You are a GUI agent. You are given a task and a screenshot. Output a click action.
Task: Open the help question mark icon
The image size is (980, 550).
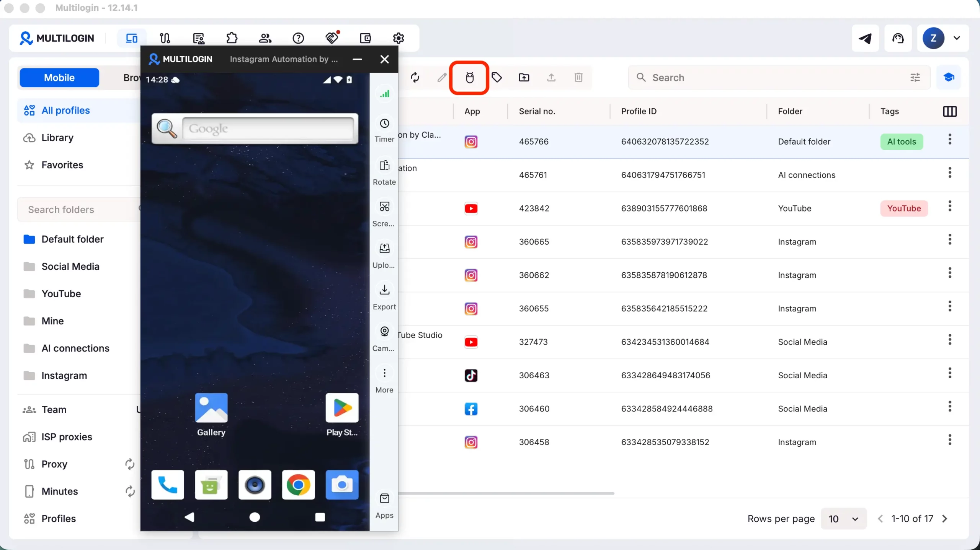pos(298,38)
